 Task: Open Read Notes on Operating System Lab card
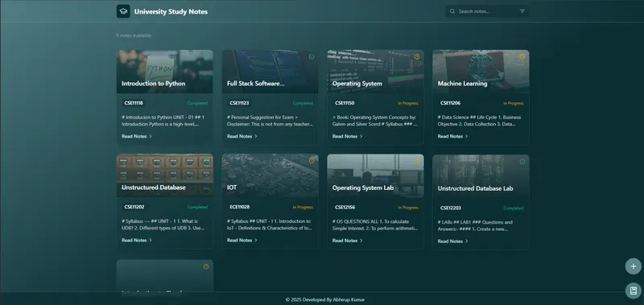click(348, 241)
